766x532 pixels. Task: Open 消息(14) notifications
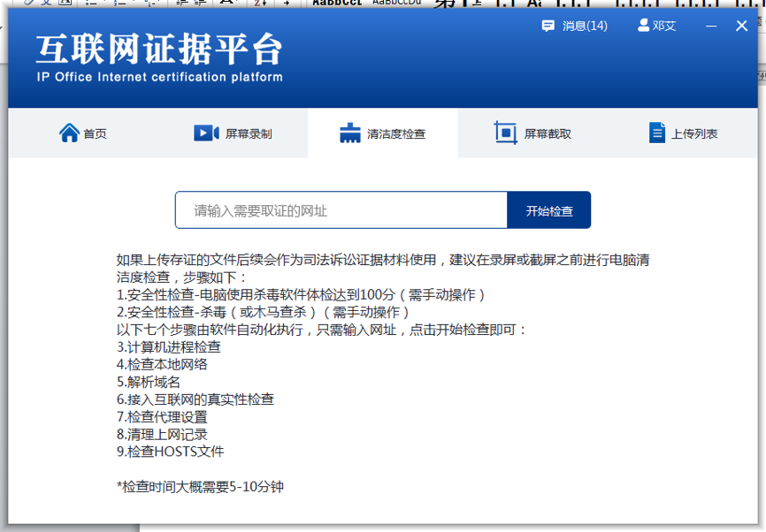pos(585,26)
